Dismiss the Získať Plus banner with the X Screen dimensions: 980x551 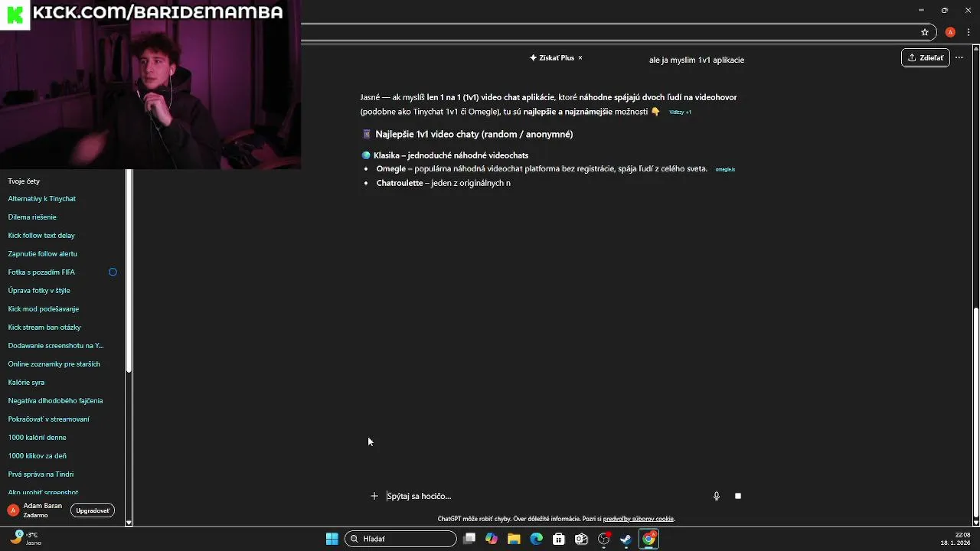pyautogui.click(x=580, y=57)
